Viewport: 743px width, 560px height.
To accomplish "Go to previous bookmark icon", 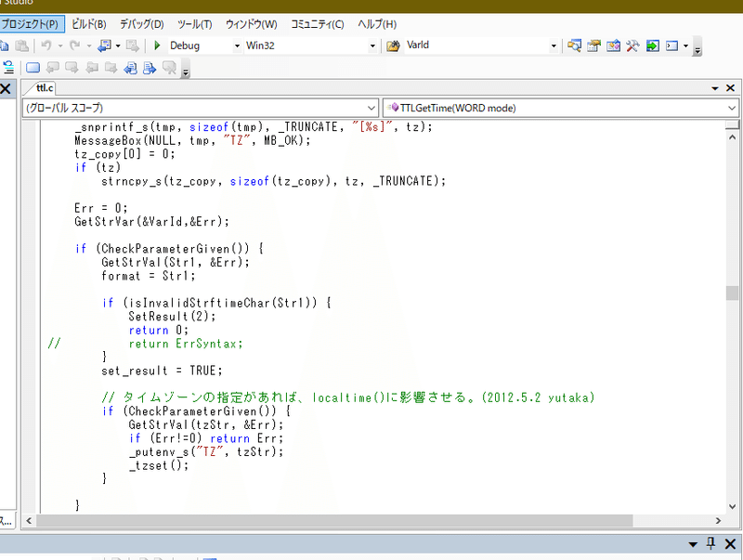I will pyautogui.click(x=53, y=68).
